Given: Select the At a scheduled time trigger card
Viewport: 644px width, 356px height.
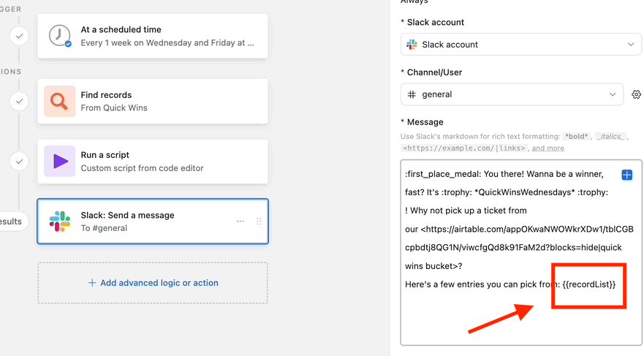Looking at the screenshot, I should (153, 36).
